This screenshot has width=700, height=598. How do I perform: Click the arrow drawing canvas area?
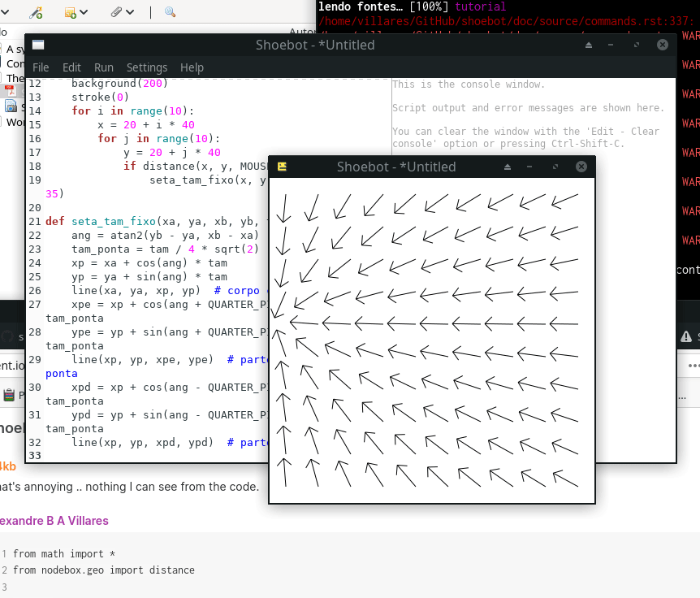point(432,340)
